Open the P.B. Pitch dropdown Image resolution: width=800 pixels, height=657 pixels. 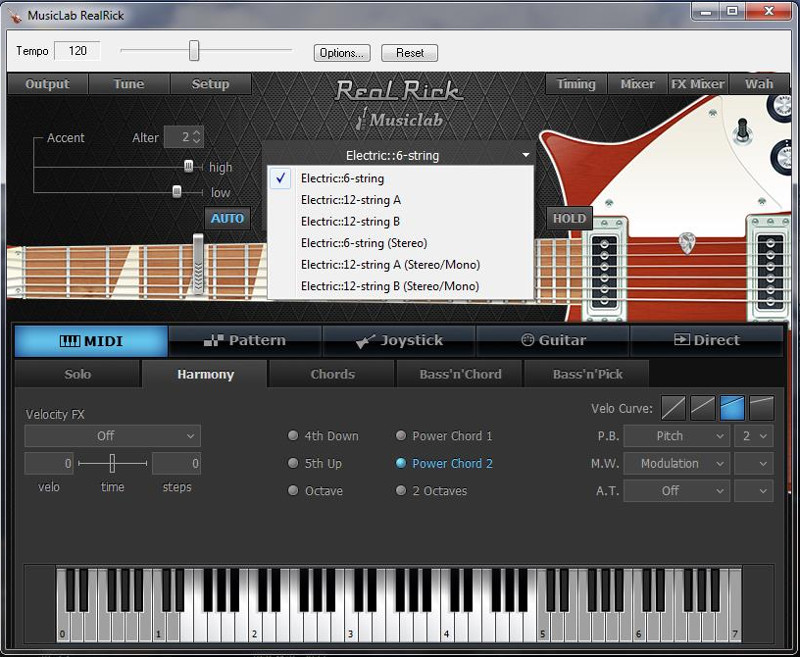coord(677,436)
